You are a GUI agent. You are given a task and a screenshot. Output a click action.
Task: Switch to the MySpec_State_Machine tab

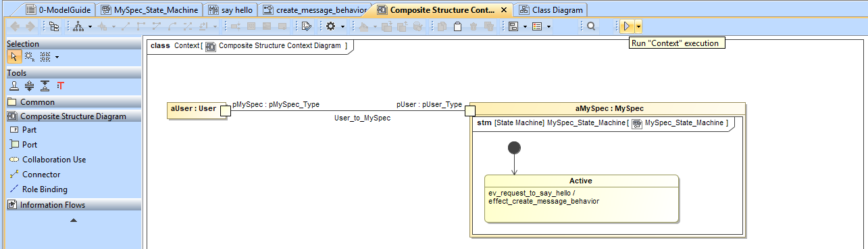click(x=149, y=9)
